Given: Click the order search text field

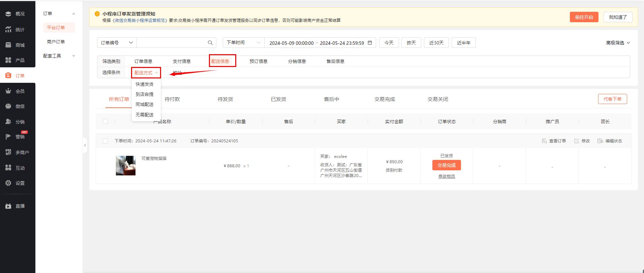Looking at the screenshot, I should [171, 43].
